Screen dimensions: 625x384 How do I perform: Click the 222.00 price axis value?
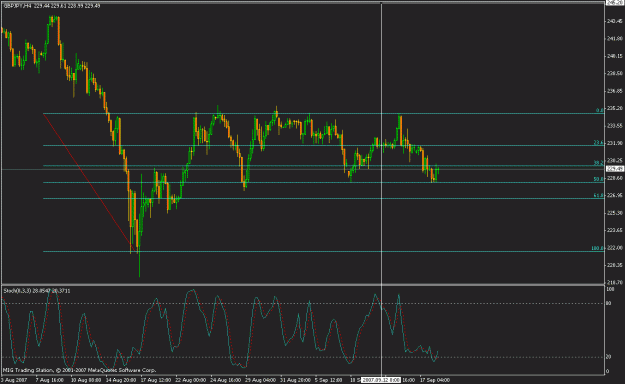tap(614, 248)
